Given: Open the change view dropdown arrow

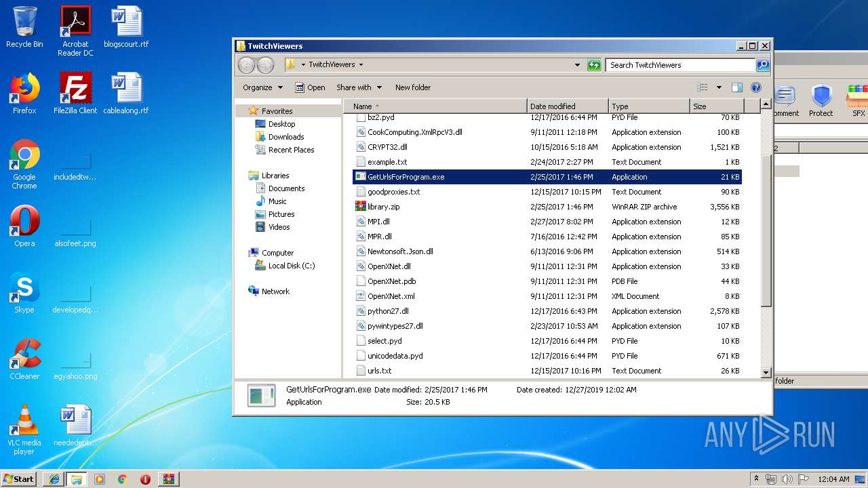Looking at the screenshot, I should coord(719,87).
